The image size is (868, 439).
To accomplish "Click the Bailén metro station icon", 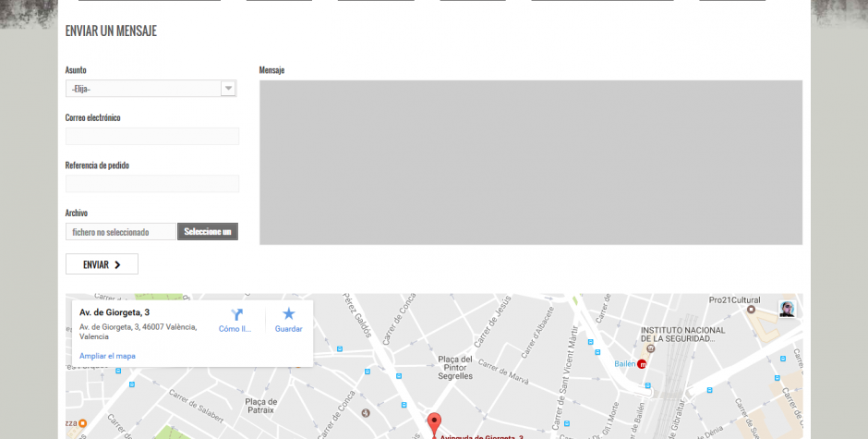I will [x=642, y=364].
